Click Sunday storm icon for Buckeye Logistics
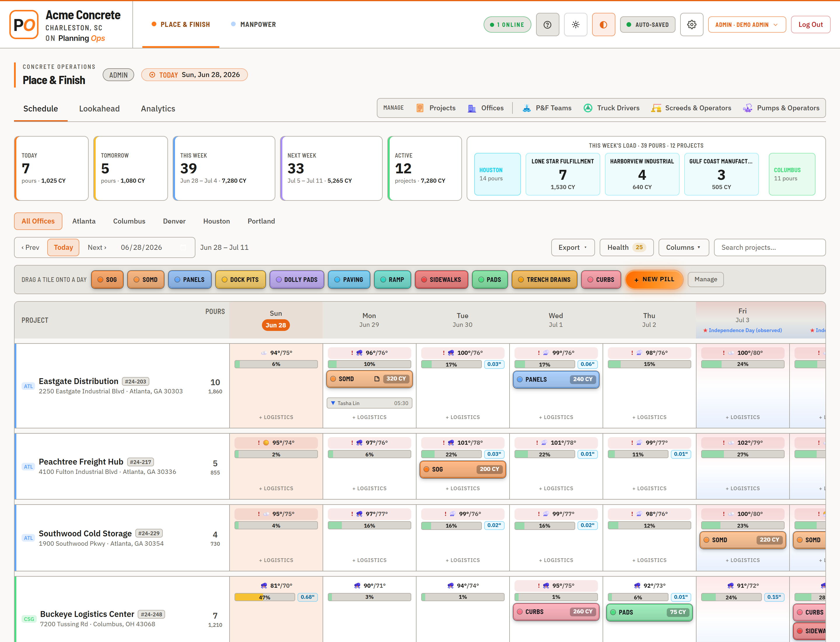 click(x=264, y=585)
